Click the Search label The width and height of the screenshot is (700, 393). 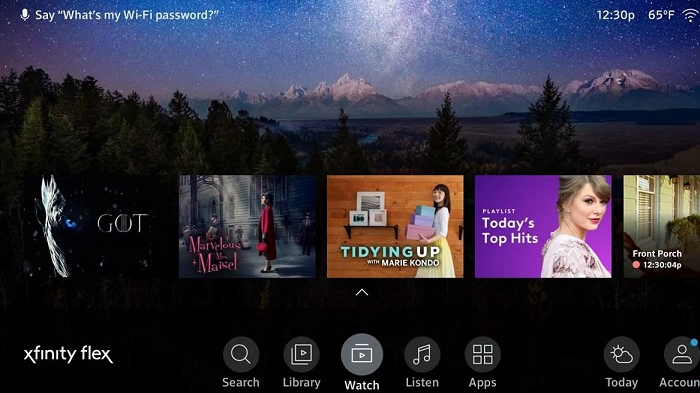click(x=241, y=383)
